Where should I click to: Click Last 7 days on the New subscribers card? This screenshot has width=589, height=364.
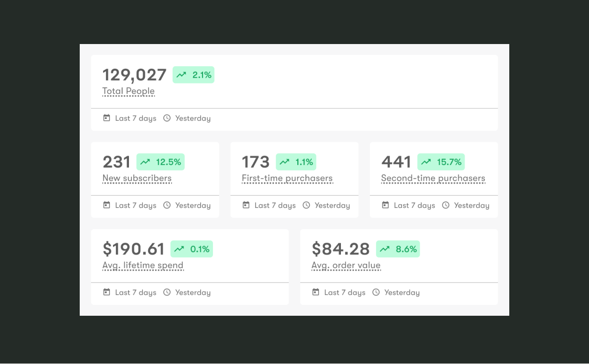click(x=136, y=205)
